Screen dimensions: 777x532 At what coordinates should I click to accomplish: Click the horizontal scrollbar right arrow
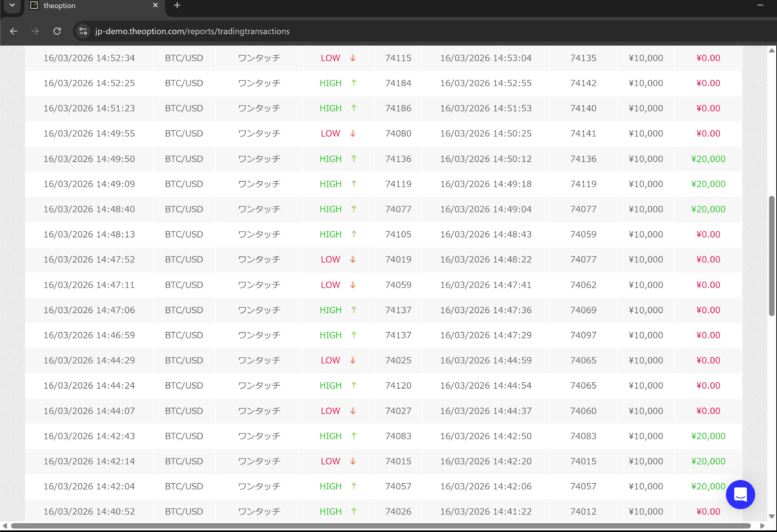point(762,526)
